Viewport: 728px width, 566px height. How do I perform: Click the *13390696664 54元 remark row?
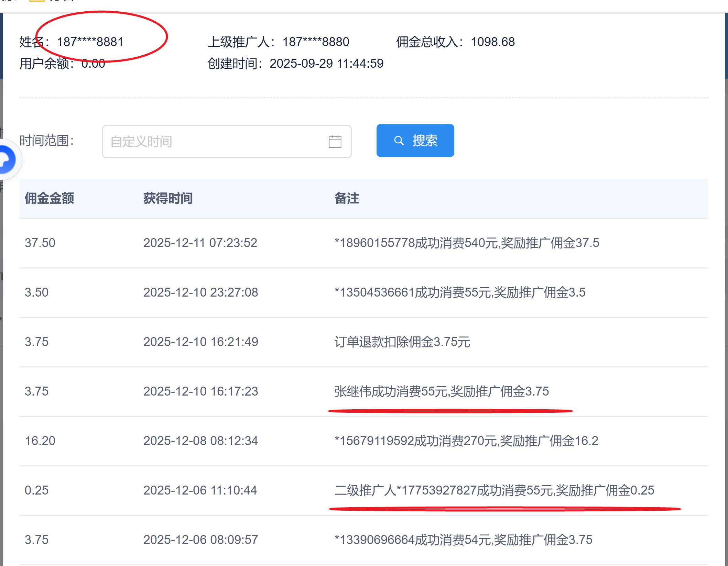click(463, 540)
